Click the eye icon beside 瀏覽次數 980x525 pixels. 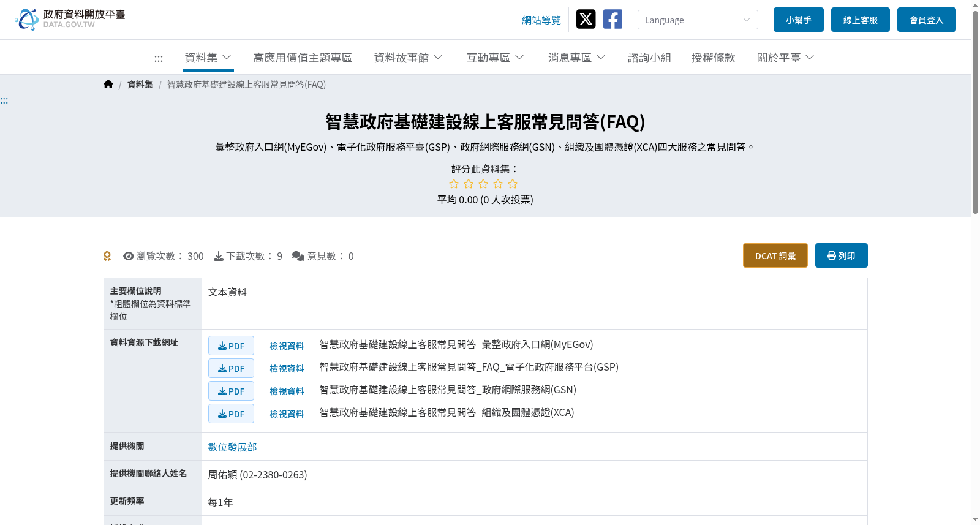coord(129,256)
